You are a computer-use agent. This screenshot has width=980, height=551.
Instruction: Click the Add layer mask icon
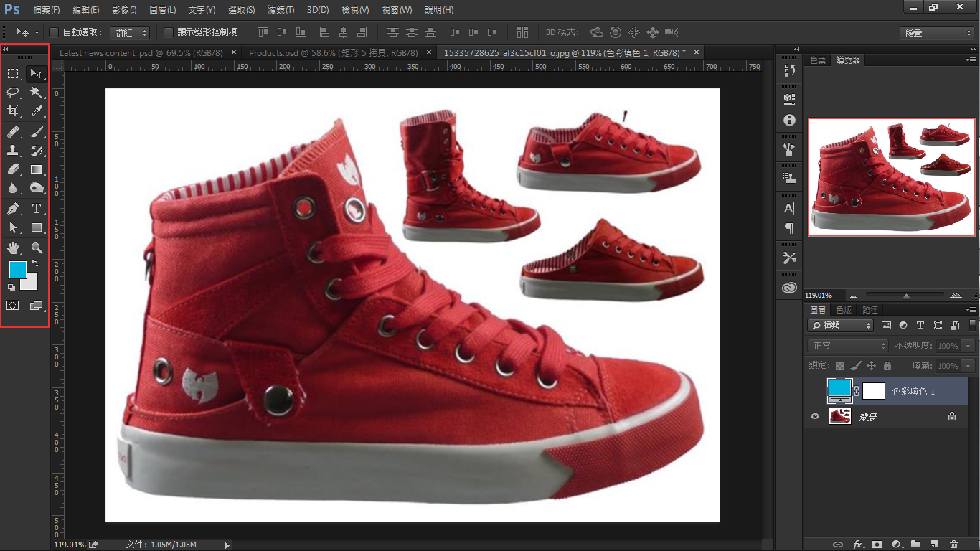click(x=877, y=545)
